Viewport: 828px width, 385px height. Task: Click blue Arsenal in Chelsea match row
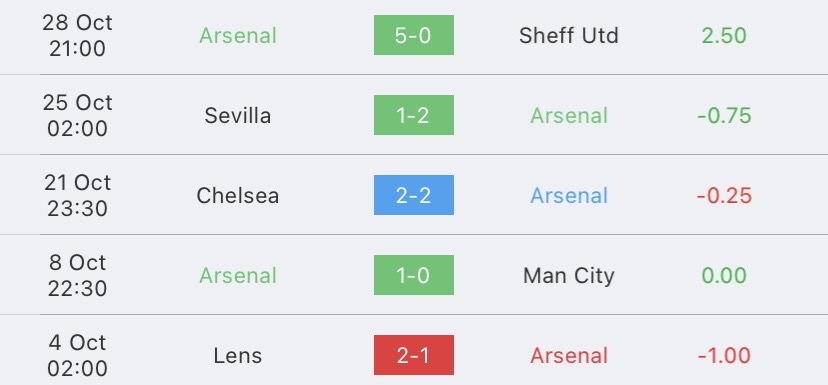click(569, 196)
